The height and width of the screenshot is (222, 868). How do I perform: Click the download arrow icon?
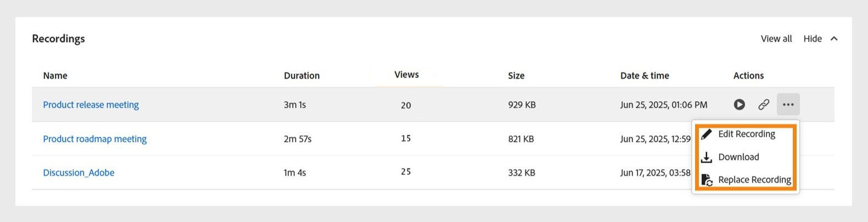(707, 157)
